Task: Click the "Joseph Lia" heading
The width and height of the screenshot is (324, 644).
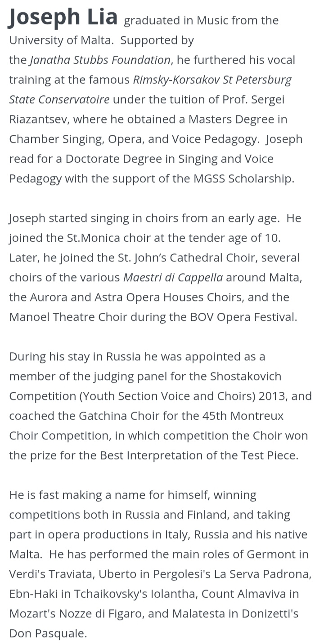Action: tap(63, 17)
